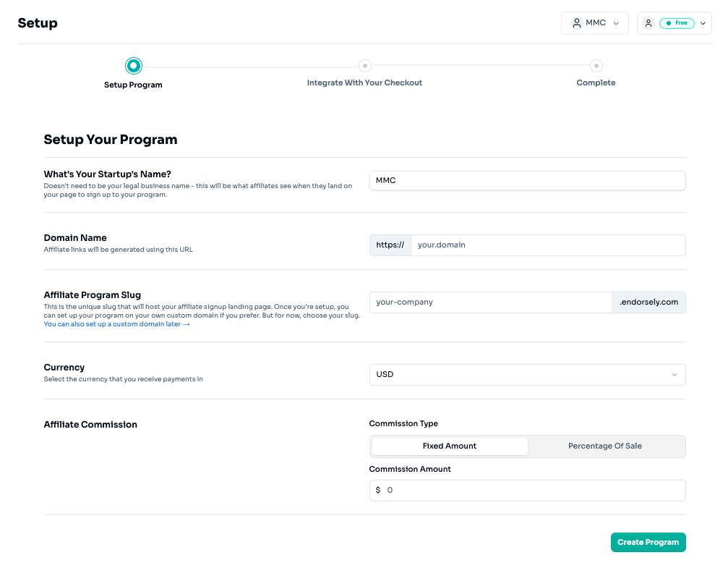Click the your.domain input field
Viewport: 728px width, 568px height.
point(548,245)
